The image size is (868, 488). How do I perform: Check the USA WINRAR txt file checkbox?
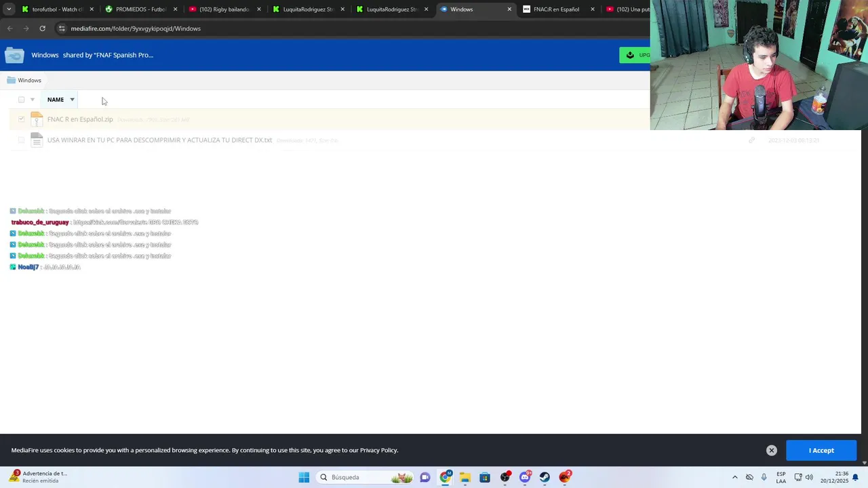pyautogui.click(x=21, y=140)
